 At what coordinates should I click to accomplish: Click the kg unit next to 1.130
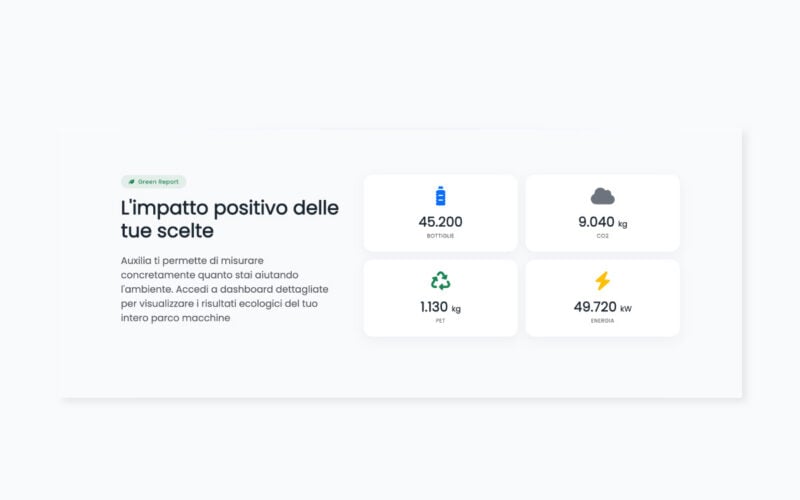(456, 309)
